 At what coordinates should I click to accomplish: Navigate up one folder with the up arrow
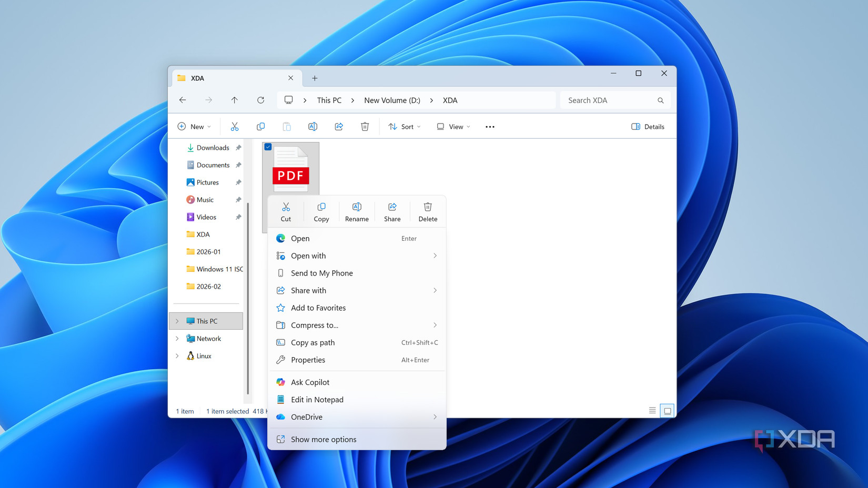pos(235,100)
